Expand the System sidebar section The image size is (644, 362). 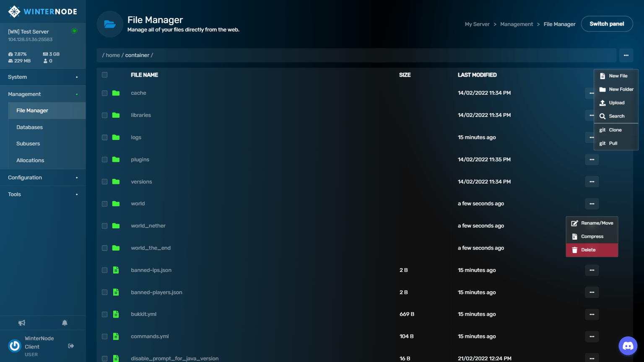pos(43,77)
